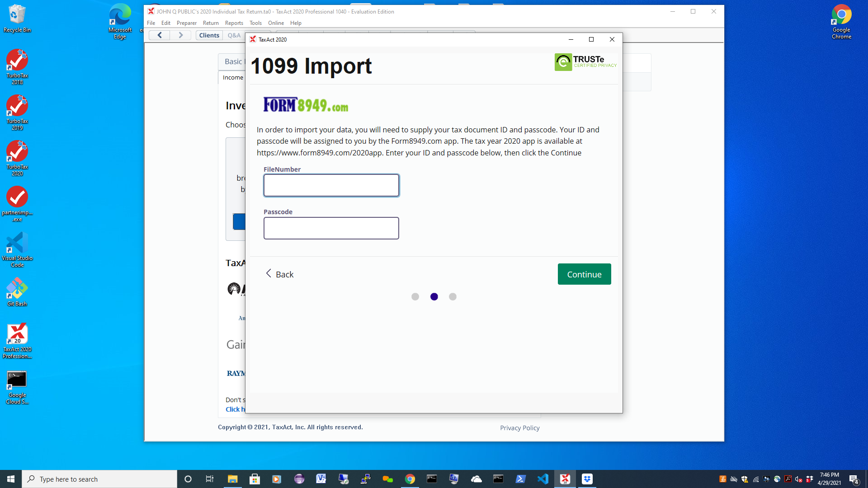Open the Edit menu
868x488 pixels.
(166, 23)
